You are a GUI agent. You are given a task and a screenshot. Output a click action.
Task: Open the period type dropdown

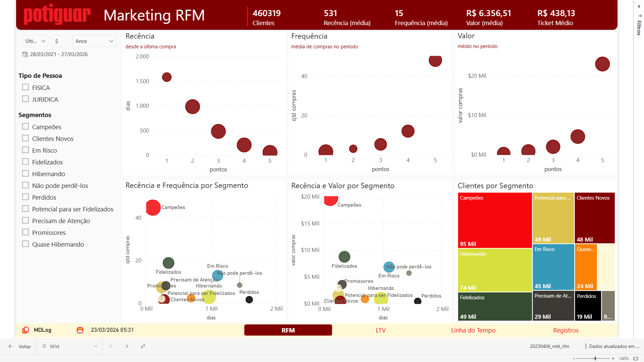35,41
